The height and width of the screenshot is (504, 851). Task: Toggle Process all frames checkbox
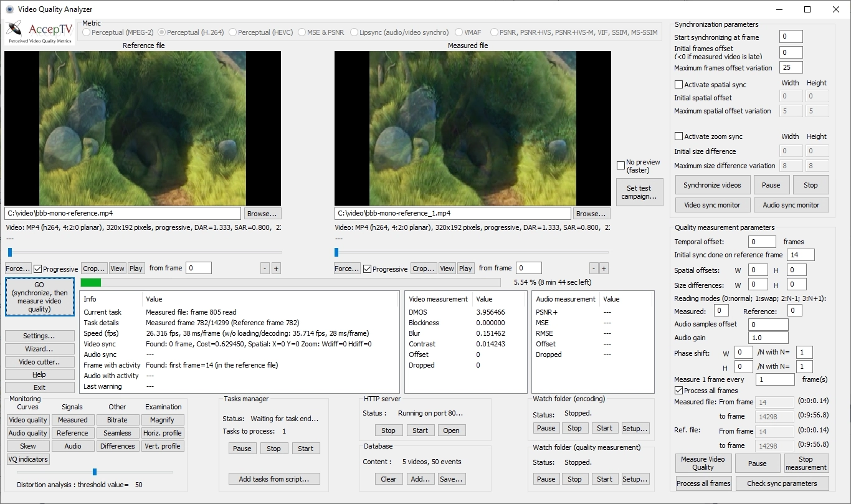point(679,391)
